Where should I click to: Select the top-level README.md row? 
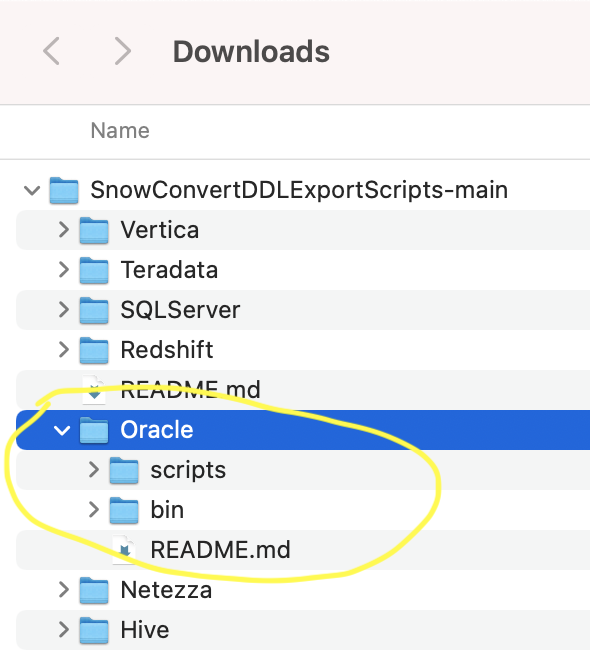tap(303, 390)
